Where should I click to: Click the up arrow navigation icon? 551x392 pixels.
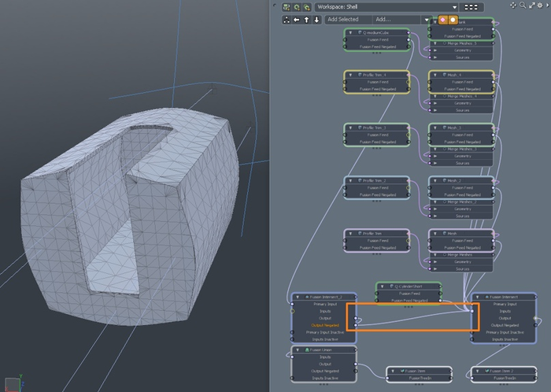[306, 19]
